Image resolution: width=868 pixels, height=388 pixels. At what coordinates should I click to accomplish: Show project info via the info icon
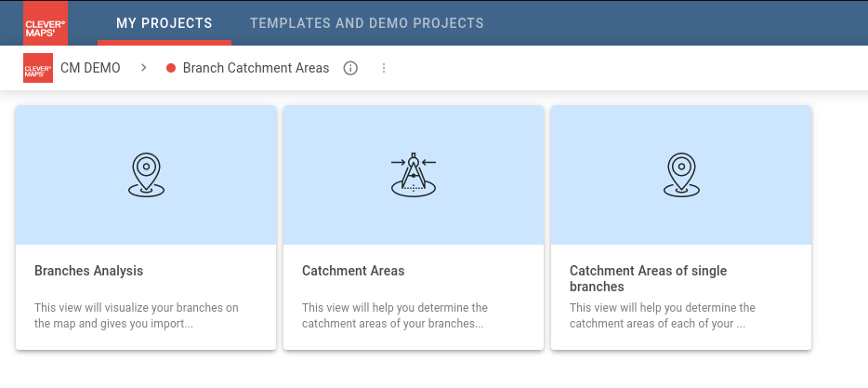click(x=350, y=68)
